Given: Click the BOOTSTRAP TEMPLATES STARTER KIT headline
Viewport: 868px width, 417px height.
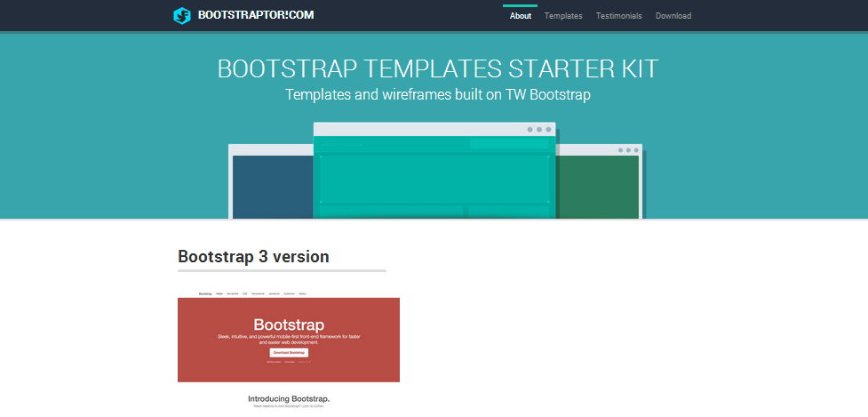Looking at the screenshot, I should click(438, 68).
